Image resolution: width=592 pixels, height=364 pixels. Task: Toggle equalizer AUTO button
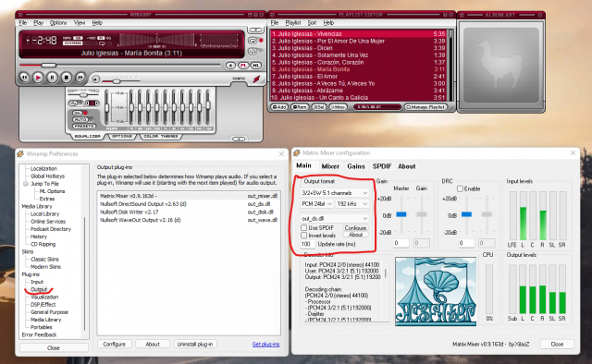tap(80, 119)
